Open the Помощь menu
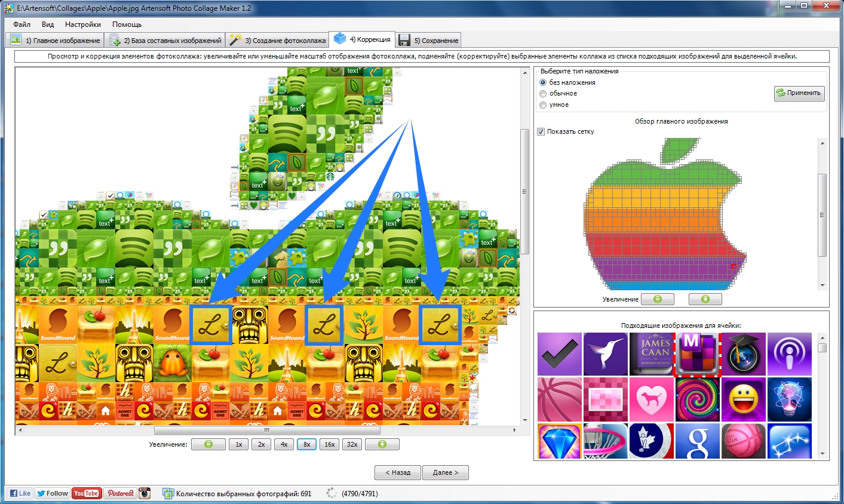Screen dimensions: 844x504 (x=127, y=24)
